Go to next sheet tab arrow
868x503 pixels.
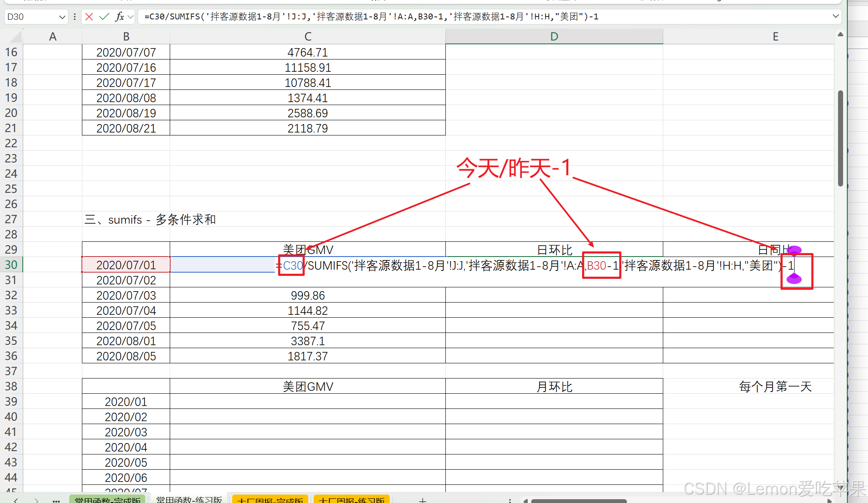coord(36,500)
